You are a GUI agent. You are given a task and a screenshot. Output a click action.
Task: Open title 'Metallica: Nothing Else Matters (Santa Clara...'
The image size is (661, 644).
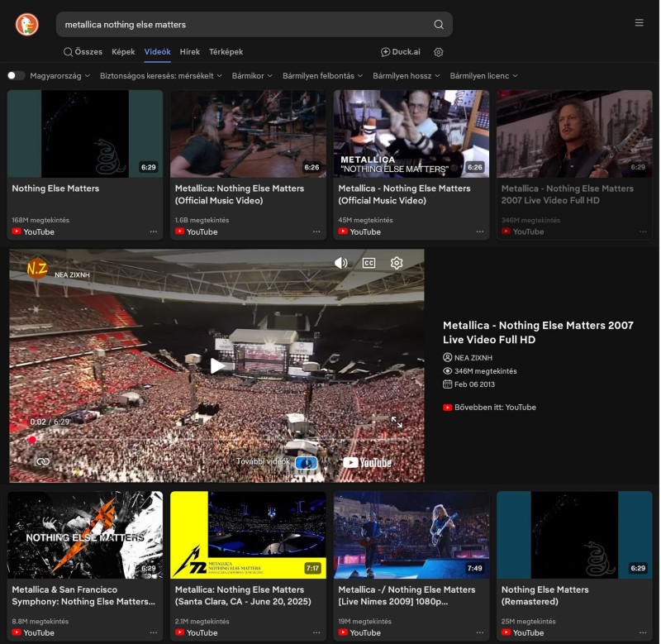click(x=243, y=595)
